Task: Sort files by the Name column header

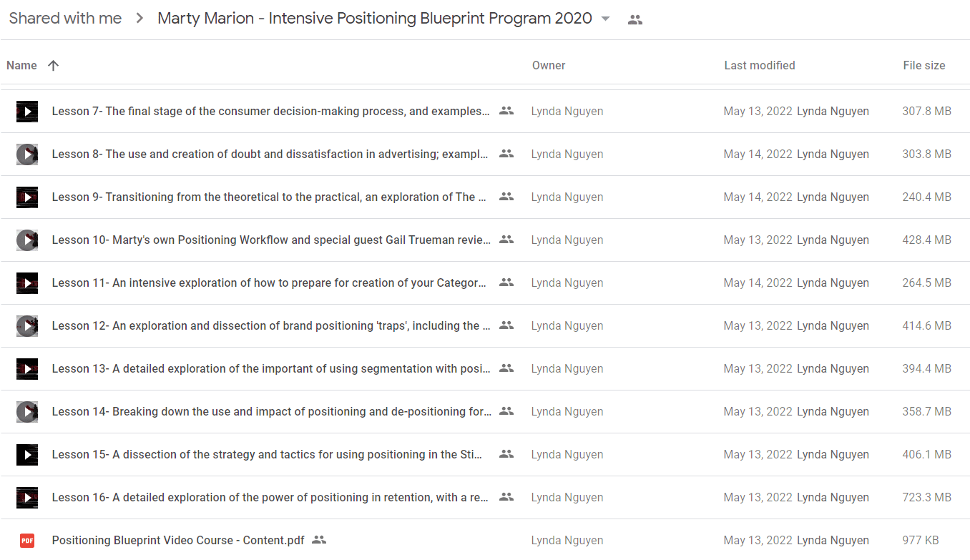Action: pyautogui.click(x=21, y=65)
